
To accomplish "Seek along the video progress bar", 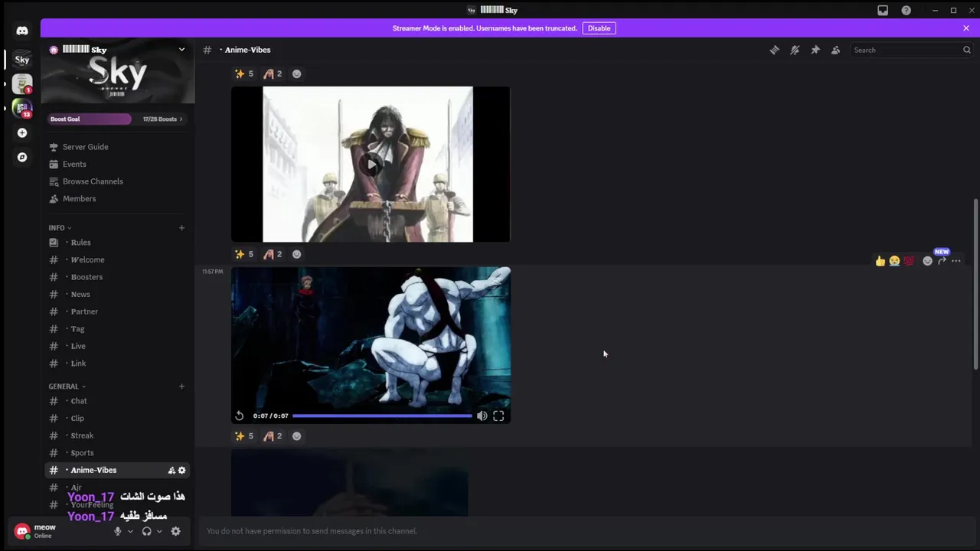I will click(x=382, y=416).
